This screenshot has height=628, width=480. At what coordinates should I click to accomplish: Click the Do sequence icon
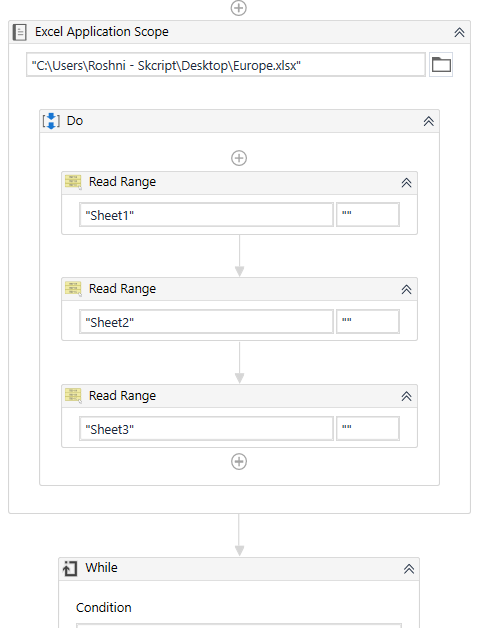click(x=51, y=121)
